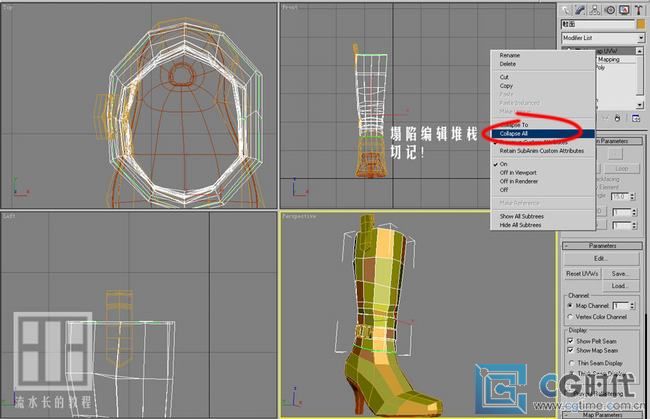
Task: Open the Modify command panel tab
Action: click(x=580, y=10)
